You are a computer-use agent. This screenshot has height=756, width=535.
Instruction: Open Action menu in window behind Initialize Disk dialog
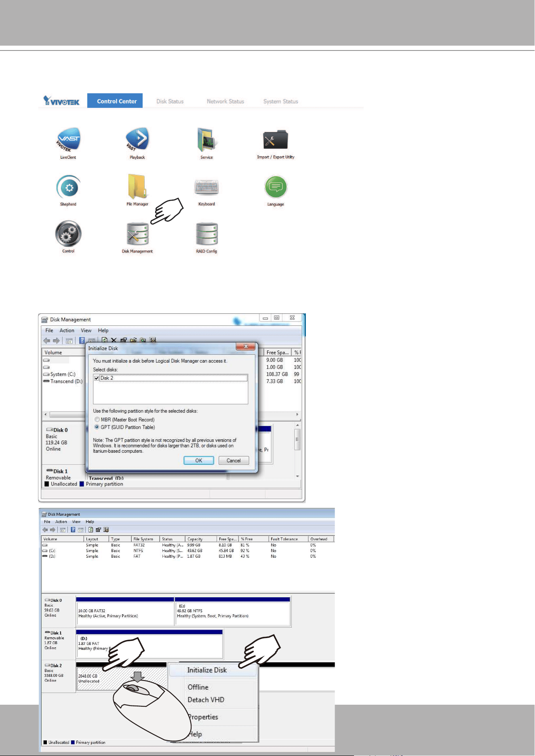tap(67, 330)
